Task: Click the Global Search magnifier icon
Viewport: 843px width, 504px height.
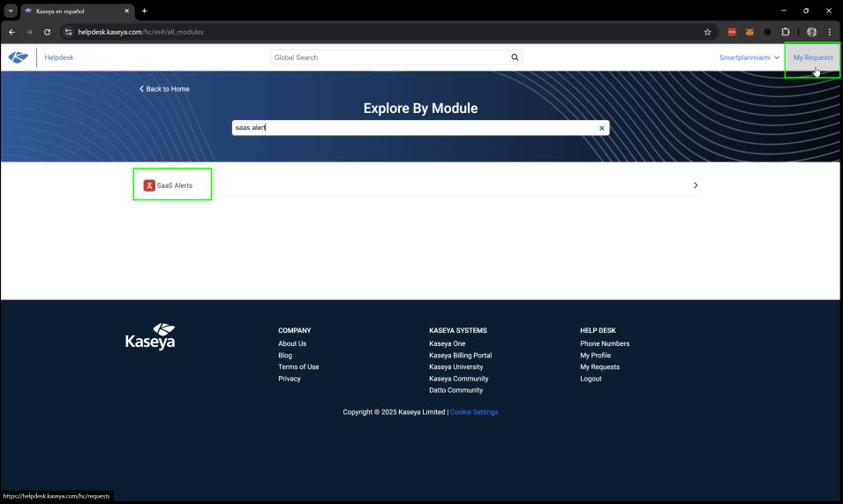Action: [x=515, y=57]
